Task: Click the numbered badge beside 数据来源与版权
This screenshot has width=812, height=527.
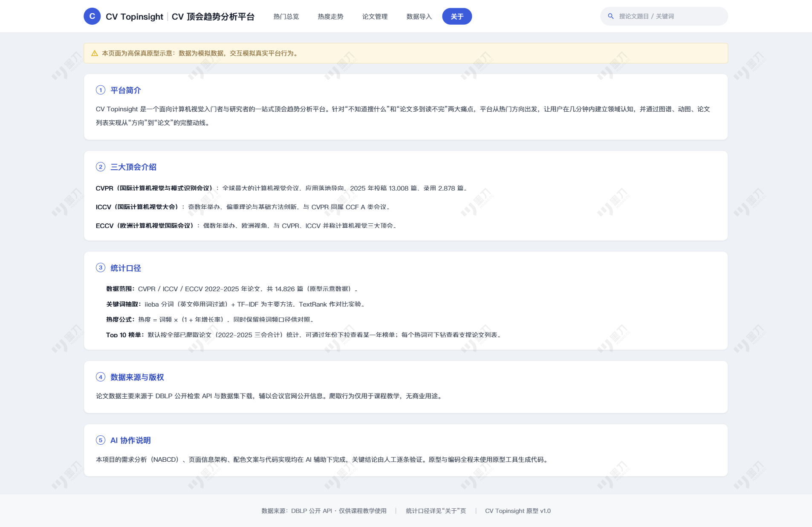Action: click(101, 377)
